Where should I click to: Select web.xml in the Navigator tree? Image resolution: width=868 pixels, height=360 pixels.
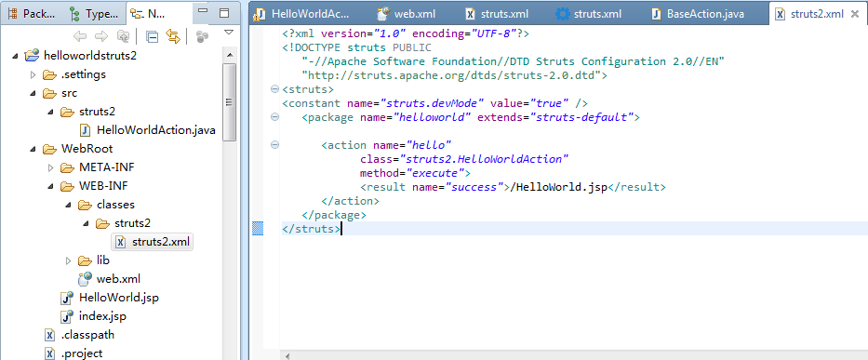118,278
